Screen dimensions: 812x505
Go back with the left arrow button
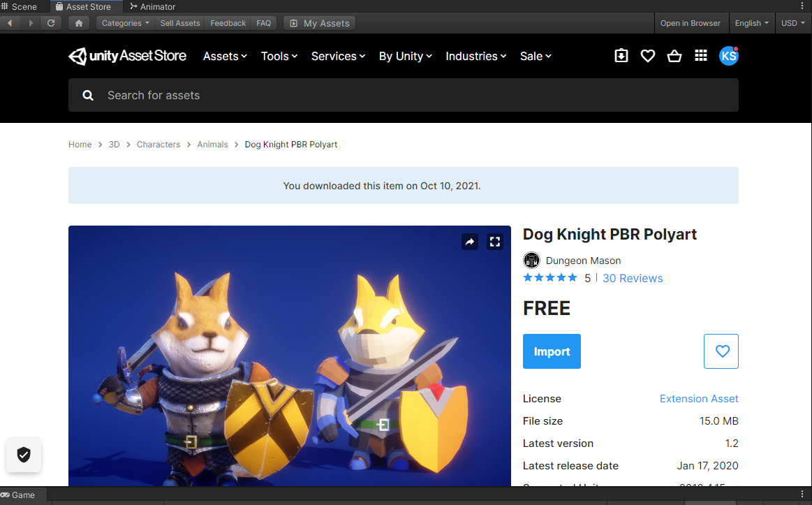10,23
